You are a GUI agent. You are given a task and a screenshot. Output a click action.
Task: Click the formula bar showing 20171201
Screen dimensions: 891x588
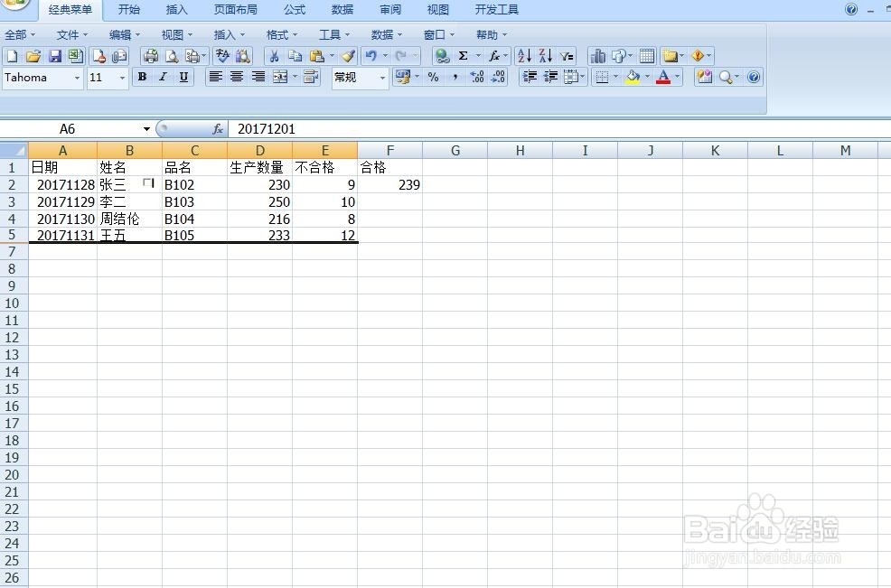tap(559, 129)
